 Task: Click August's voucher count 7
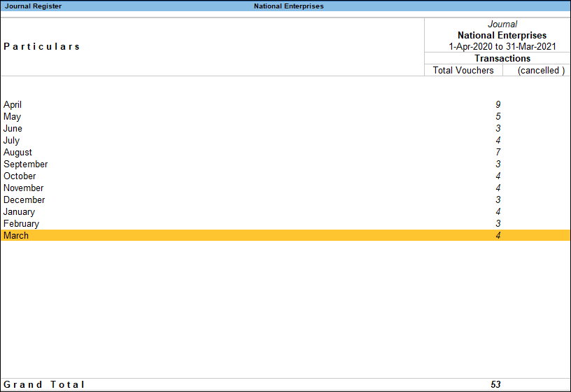click(x=498, y=153)
